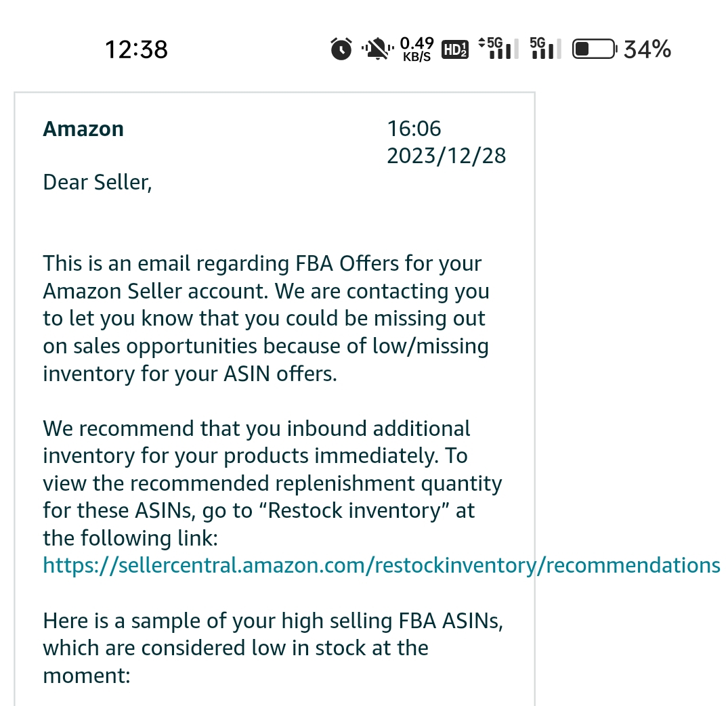Tap the second 5G signal strength icon
The width and height of the screenshot is (728, 706).
tap(545, 48)
